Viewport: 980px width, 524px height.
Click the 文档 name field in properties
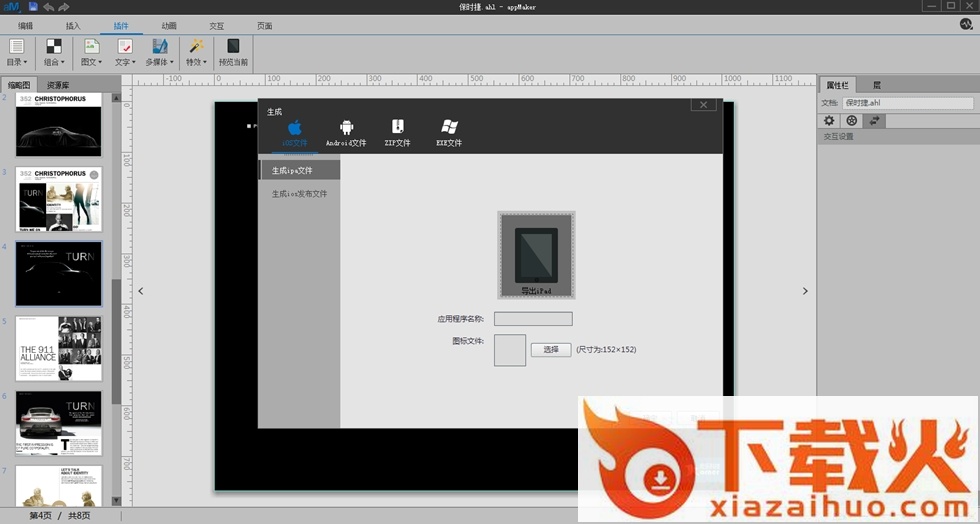[x=908, y=103]
